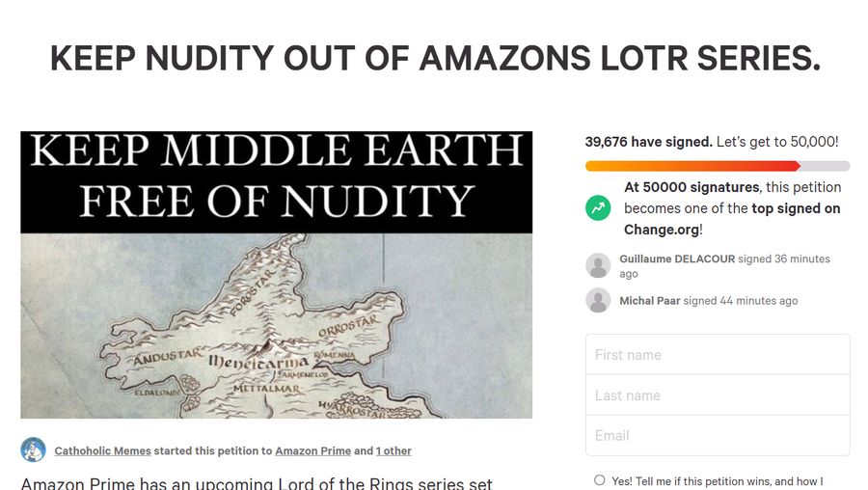This screenshot has width=868, height=490.
Task: Click the Guillaume DELACOUR signer name
Action: 677,259
